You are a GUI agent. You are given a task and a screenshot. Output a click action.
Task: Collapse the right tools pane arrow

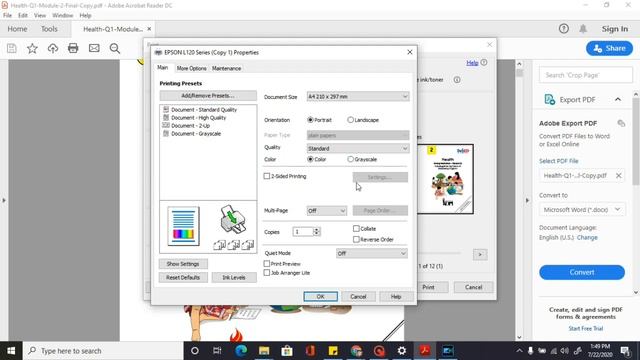tap(527, 200)
